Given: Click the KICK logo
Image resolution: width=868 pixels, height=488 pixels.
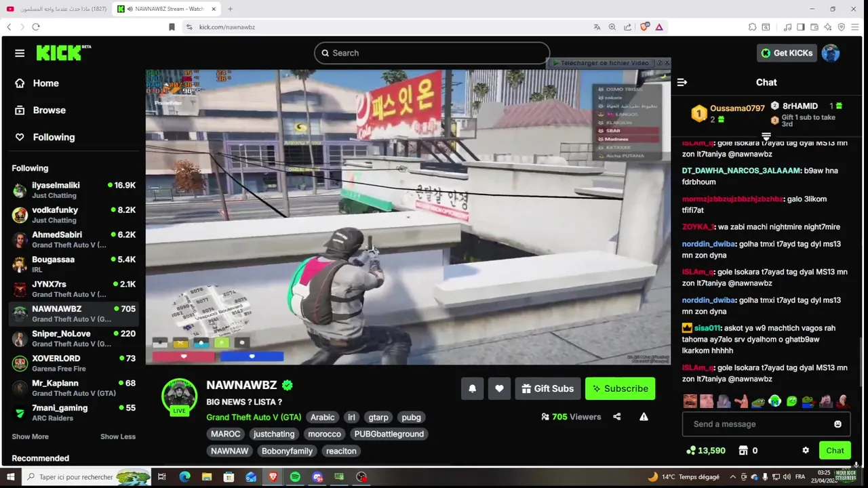Looking at the screenshot, I should coord(63,53).
